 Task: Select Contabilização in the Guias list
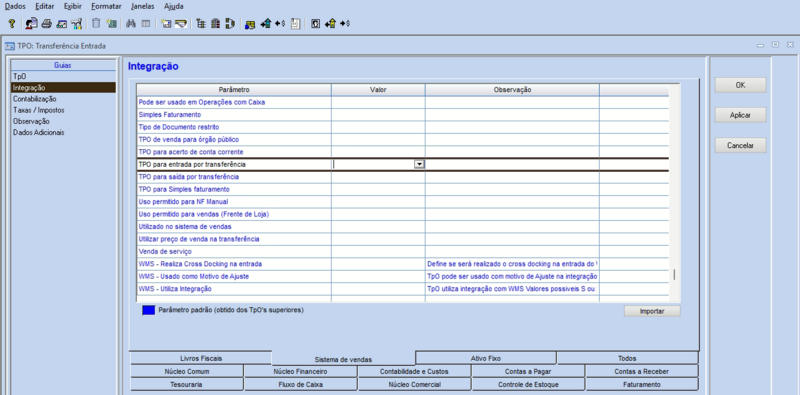(35, 99)
